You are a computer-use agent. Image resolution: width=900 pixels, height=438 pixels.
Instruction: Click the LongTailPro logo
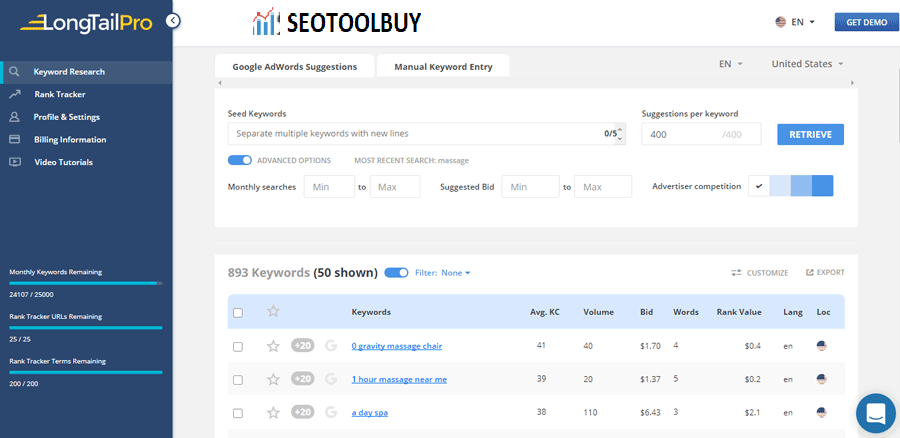click(86, 22)
